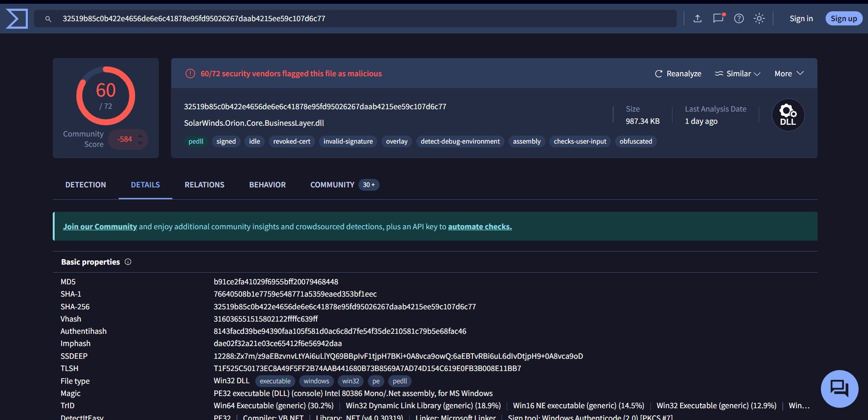Follow the automate checks link
The image size is (868, 420).
point(480,226)
